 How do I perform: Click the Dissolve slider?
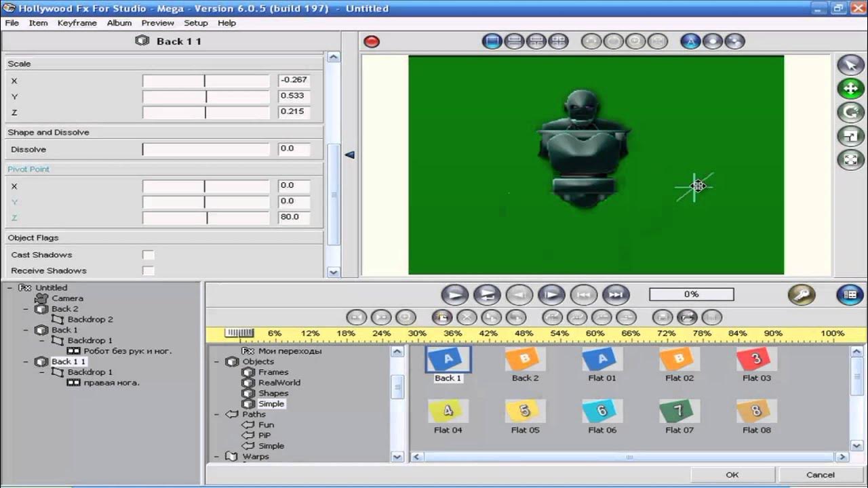[205, 149]
